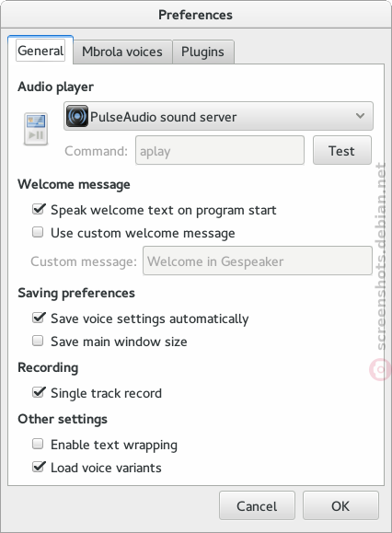Click the Cancel button

click(257, 505)
